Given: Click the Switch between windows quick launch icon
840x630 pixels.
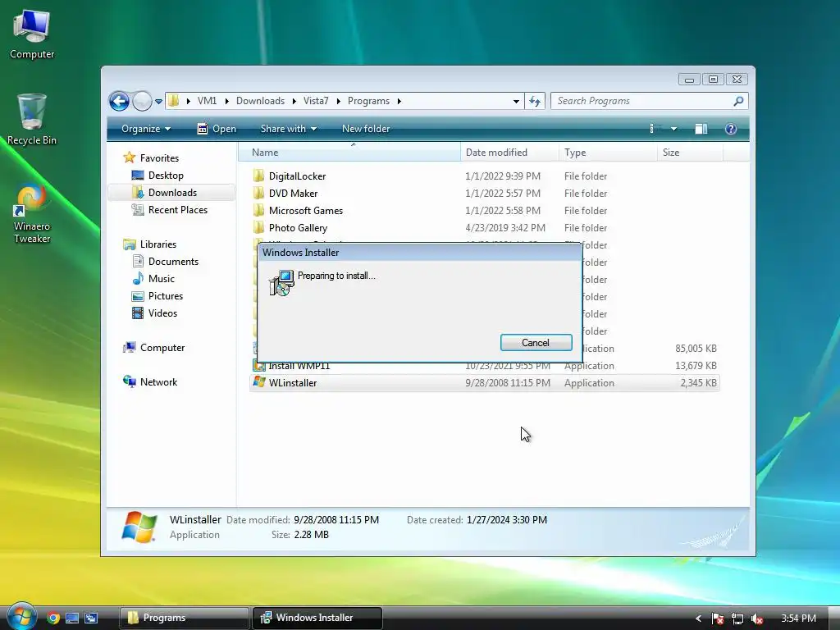Looking at the screenshot, I should point(91,618).
